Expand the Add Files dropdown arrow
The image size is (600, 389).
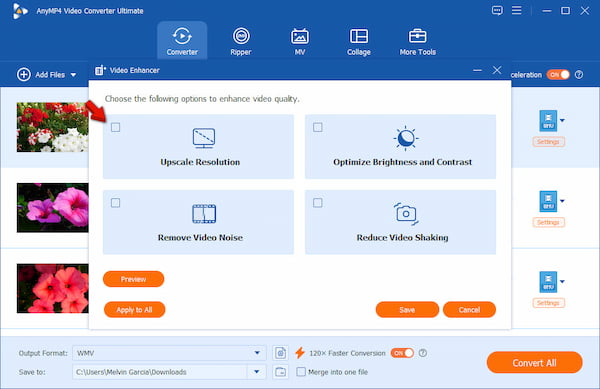click(73, 75)
